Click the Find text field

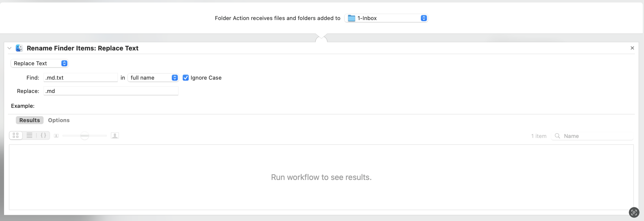[x=81, y=78]
